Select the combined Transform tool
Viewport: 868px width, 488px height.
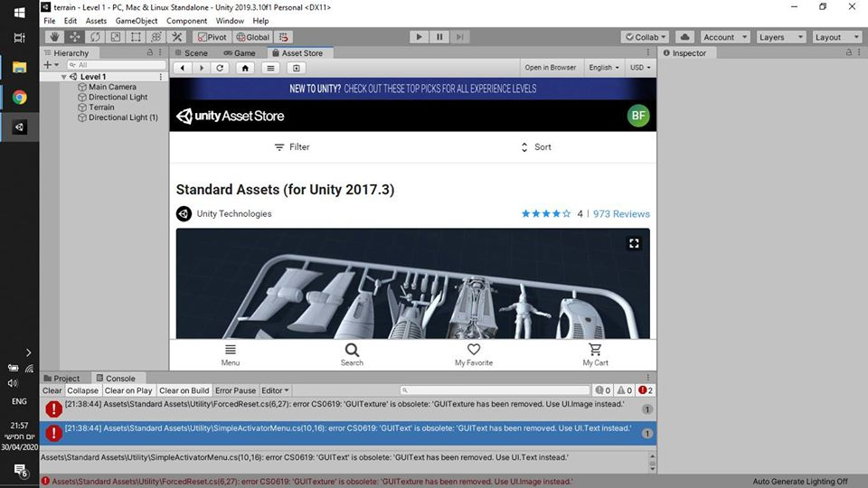coord(156,37)
